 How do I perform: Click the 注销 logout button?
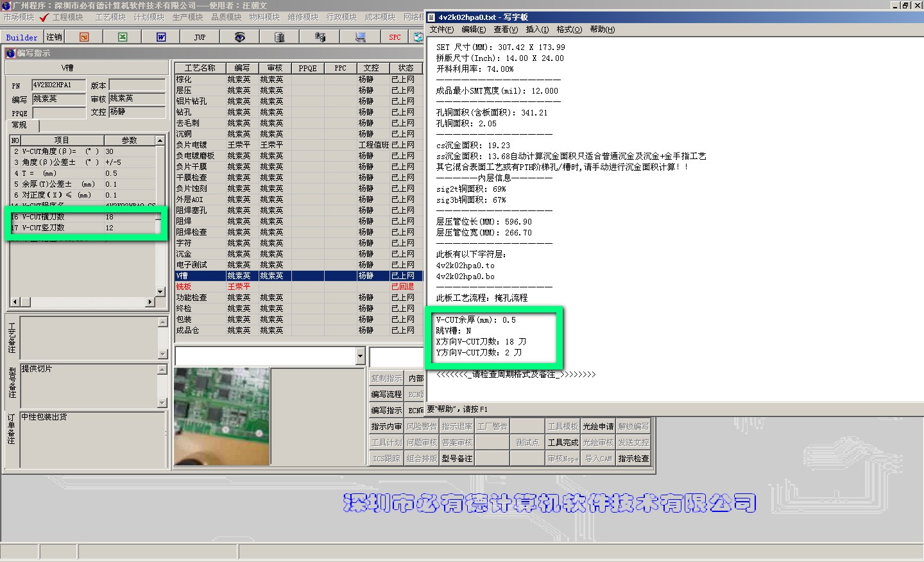point(54,37)
